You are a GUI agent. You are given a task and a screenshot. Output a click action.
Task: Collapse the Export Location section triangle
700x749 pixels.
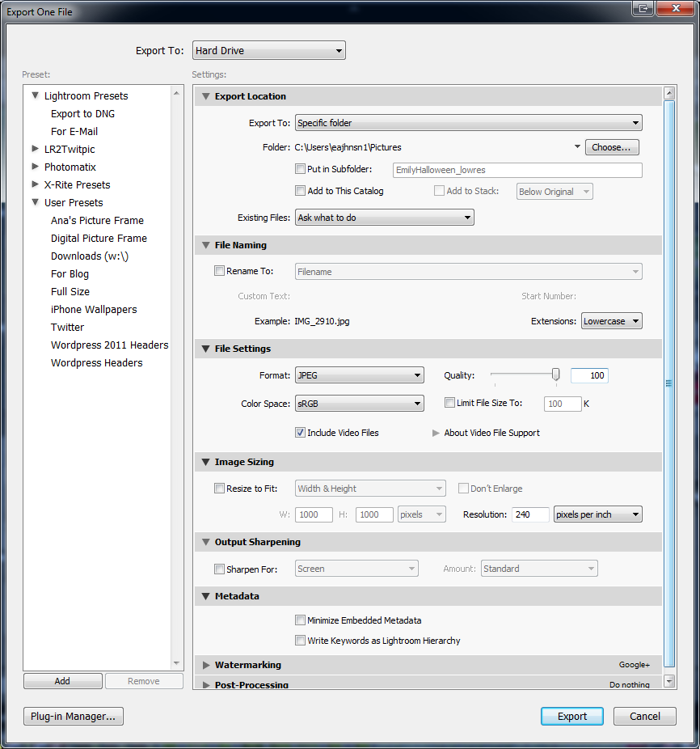(x=205, y=96)
